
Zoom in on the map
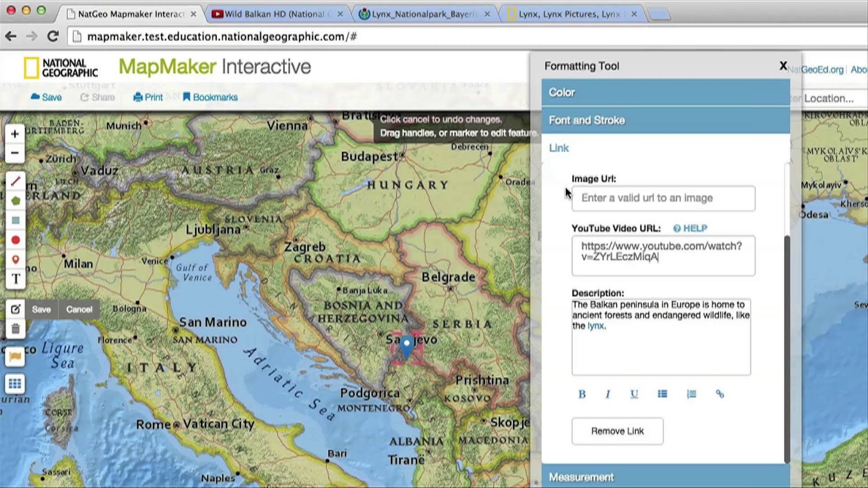(x=15, y=133)
